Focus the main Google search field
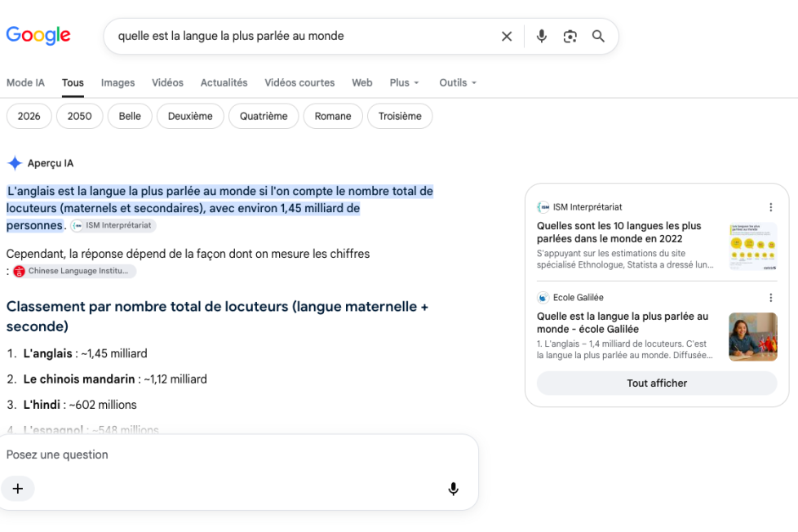 pos(305,36)
